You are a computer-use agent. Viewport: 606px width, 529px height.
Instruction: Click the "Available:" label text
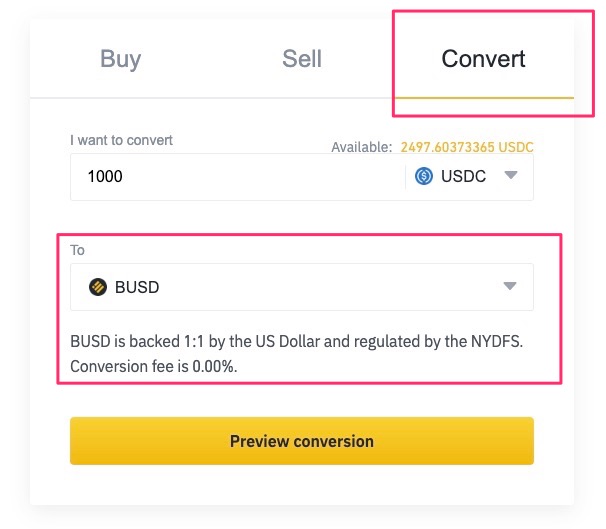[361, 147]
